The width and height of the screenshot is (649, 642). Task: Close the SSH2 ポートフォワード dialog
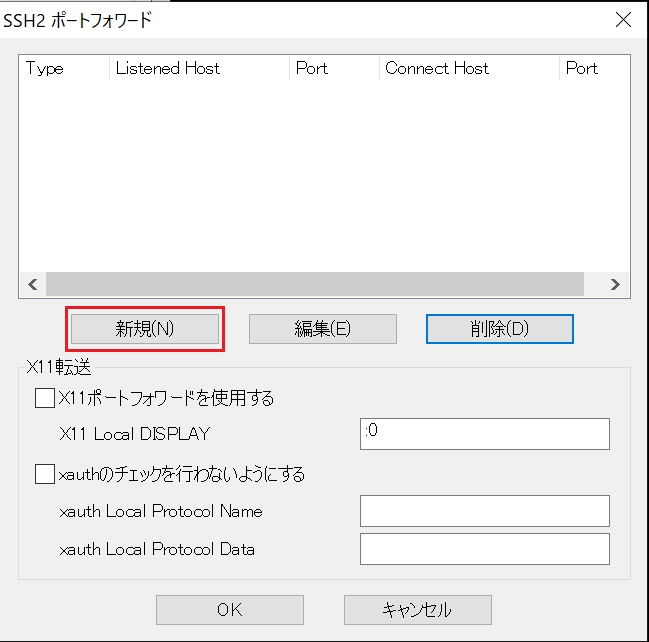(x=623, y=19)
